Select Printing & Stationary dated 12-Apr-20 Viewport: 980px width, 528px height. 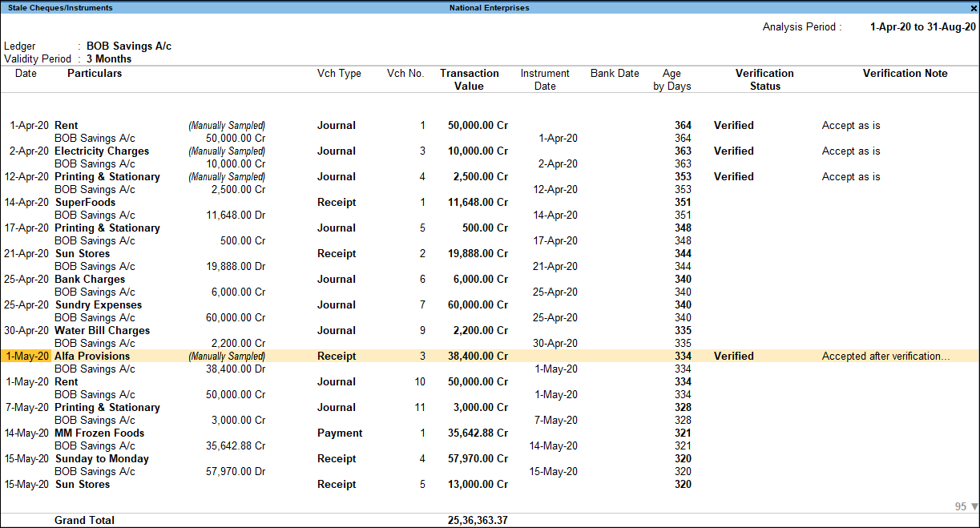(490, 177)
